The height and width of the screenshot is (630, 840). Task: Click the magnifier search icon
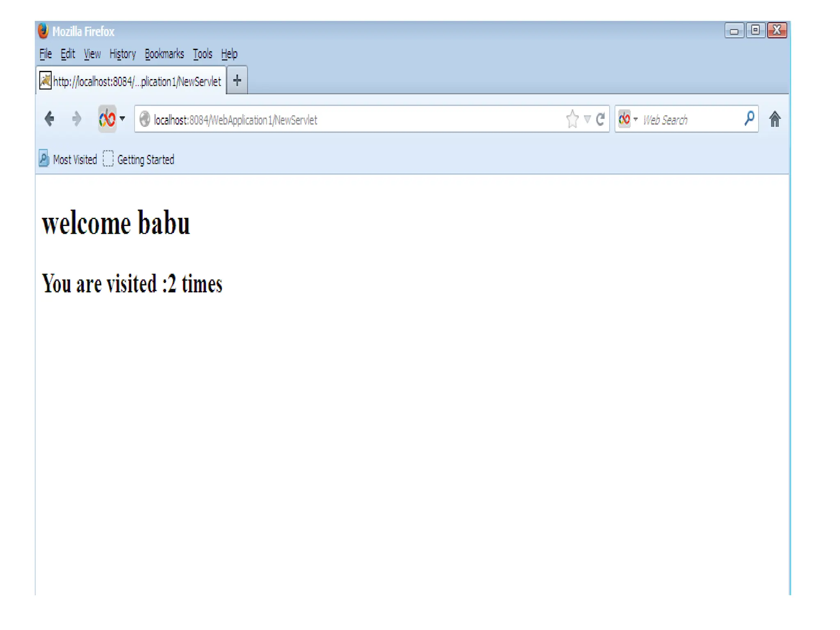[749, 119]
